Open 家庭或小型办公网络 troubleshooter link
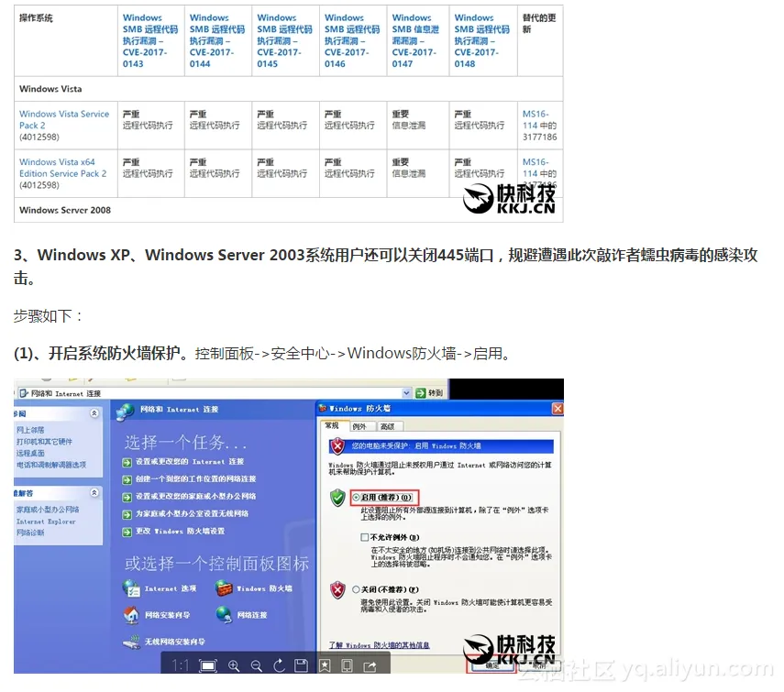 pos(48,510)
